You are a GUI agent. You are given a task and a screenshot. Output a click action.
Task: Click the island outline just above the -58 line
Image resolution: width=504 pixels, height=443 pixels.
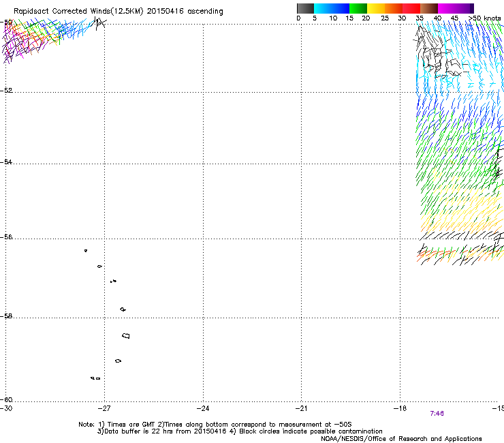coord(123,309)
